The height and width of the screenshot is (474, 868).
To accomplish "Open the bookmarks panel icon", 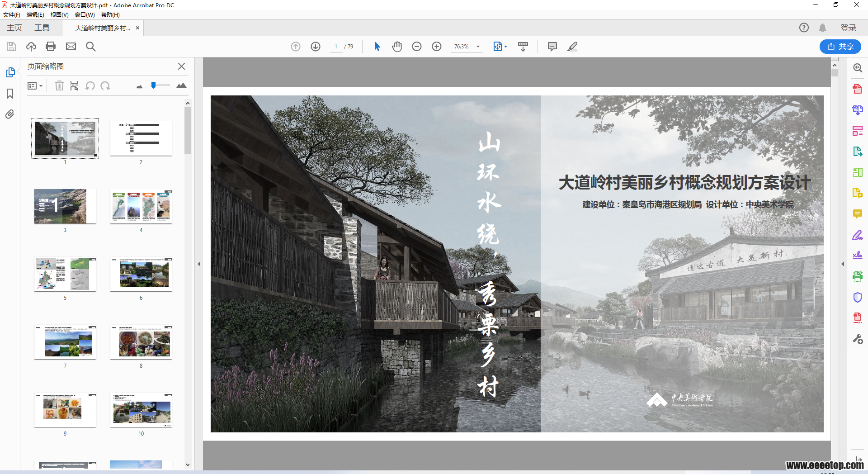I will click(10, 94).
